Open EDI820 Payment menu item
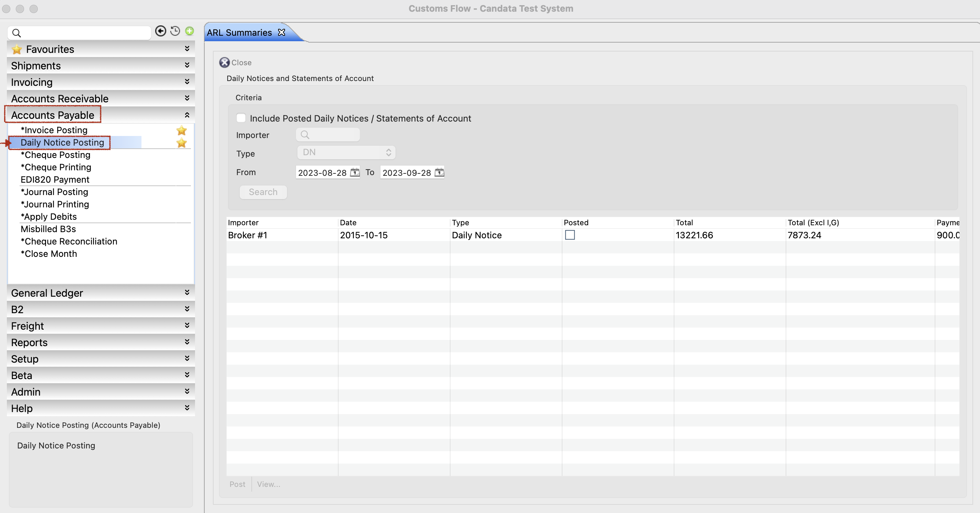 pyautogui.click(x=55, y=180)
